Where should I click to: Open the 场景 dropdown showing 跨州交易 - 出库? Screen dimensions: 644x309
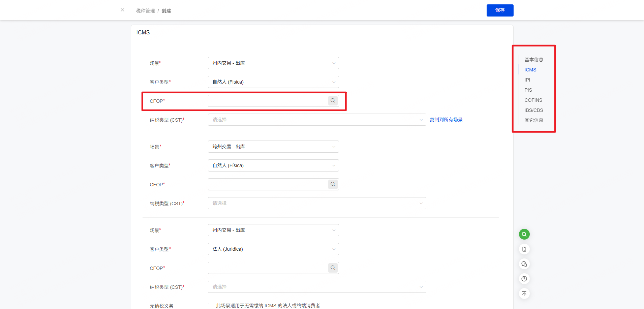click(x=273, y=147)
